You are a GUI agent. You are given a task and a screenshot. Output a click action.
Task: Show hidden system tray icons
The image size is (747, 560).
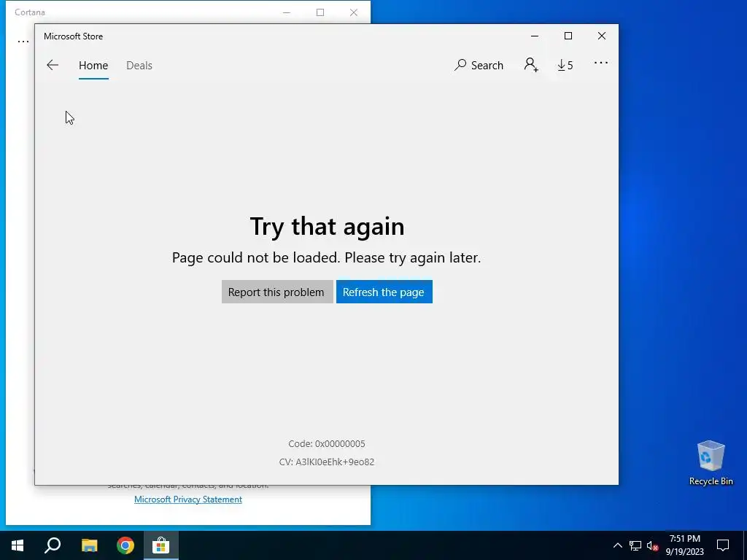(x=617, y=545)
